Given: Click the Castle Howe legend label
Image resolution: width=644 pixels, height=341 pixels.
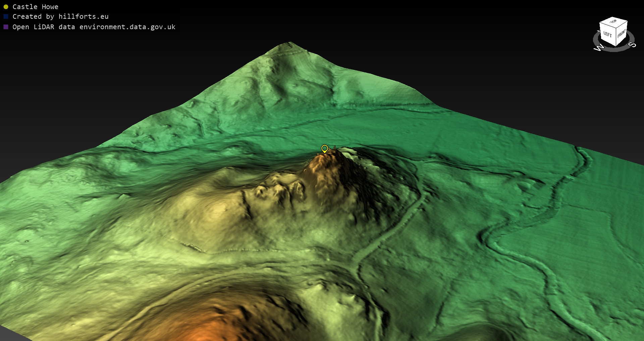Looking at the screenshot, I should coord(35,7).
